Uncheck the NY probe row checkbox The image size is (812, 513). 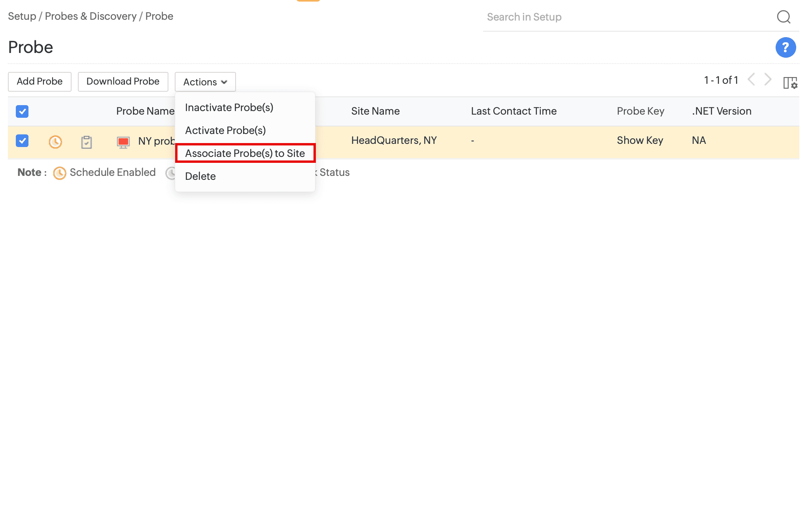tap(22, 141)
